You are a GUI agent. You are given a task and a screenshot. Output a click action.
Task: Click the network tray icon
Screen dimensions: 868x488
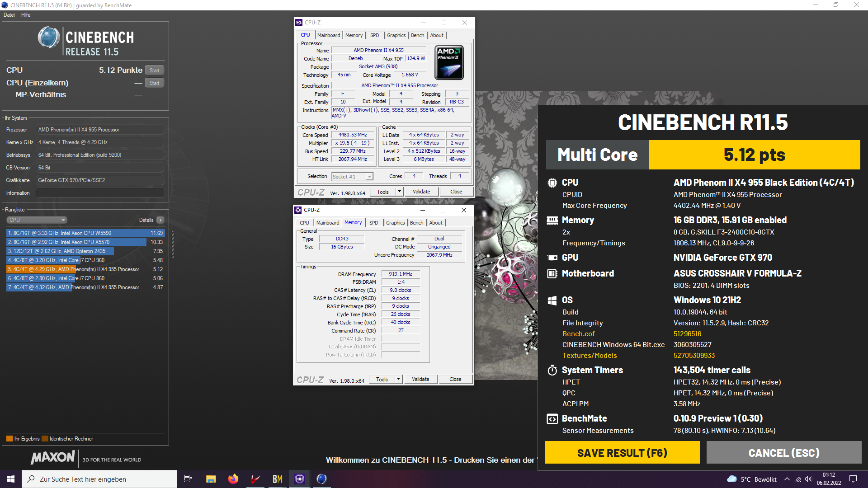pyautogui.click(x=798, y=479)
